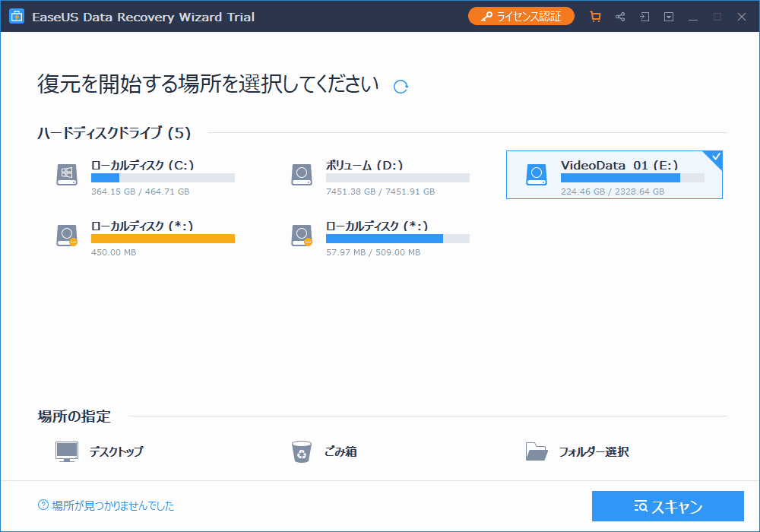The height and width of the screenshot is (532, 760).
Task: Close the EaseUS Data Recovery window
Action: (742, 17)
